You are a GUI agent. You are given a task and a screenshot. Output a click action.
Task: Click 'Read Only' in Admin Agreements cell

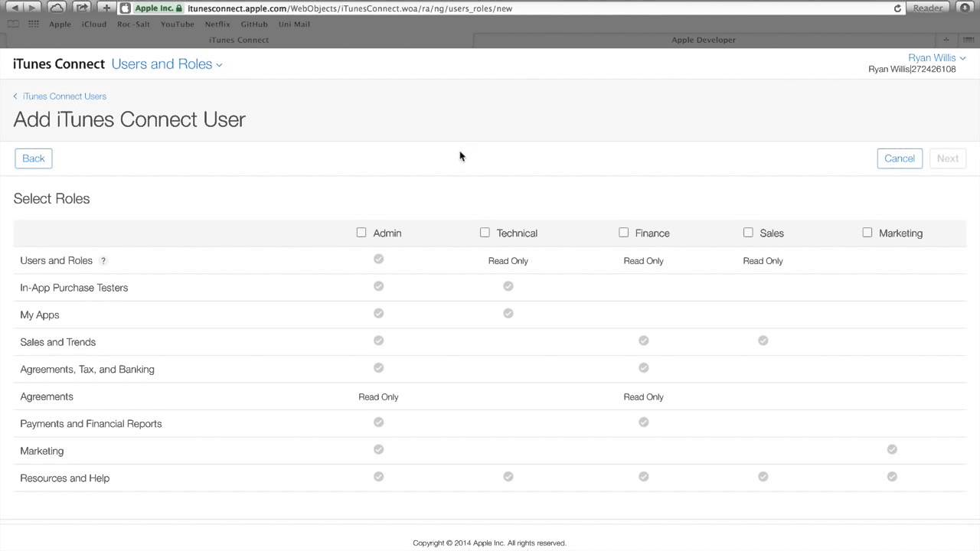point(378,397)
